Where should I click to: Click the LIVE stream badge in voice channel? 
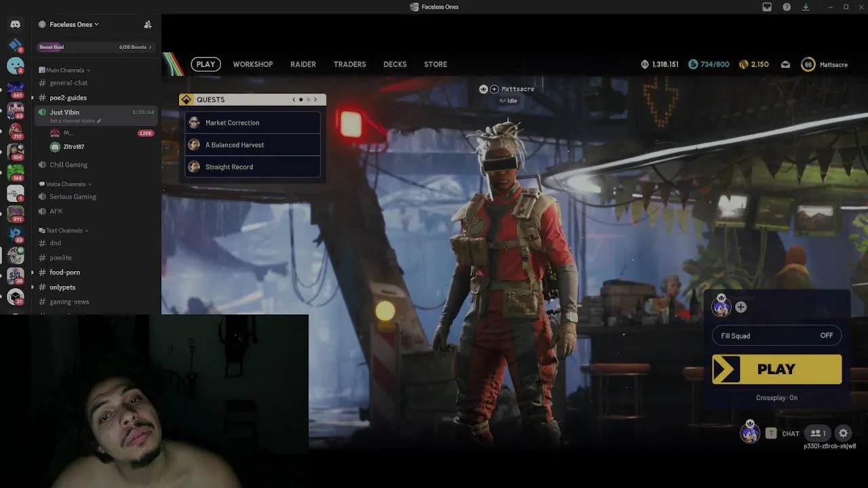click(146, 133)
